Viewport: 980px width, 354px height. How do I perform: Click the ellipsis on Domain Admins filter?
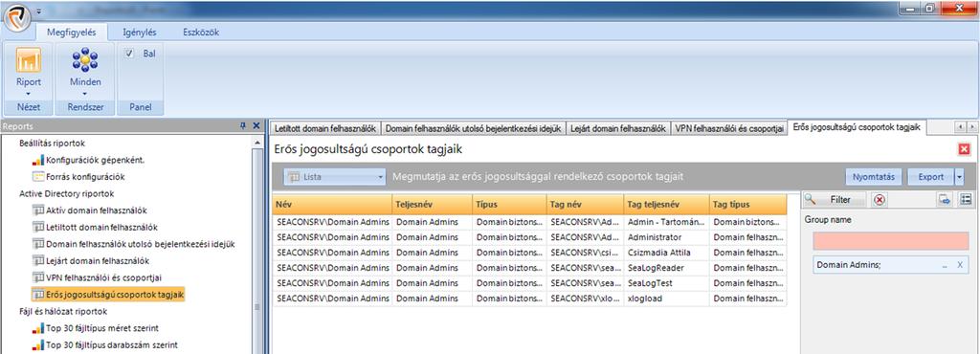click(945, 265)
